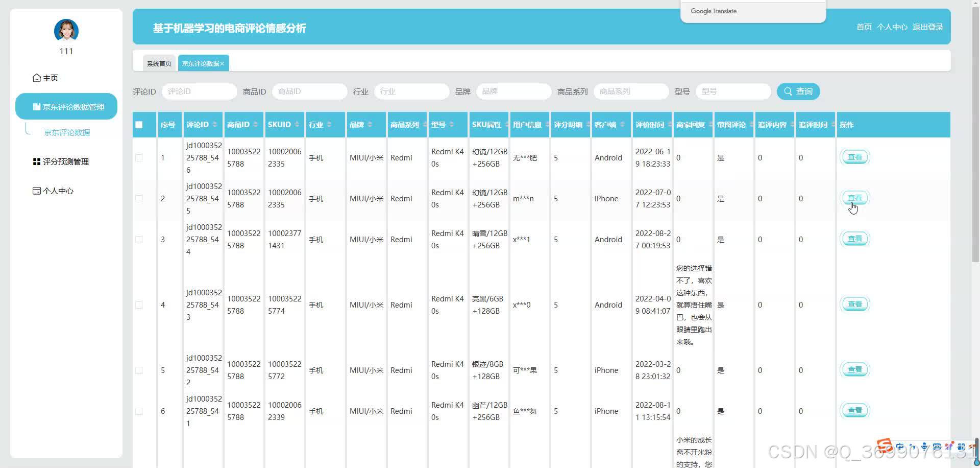Check the checkbox for row 1

pos(139,158)
